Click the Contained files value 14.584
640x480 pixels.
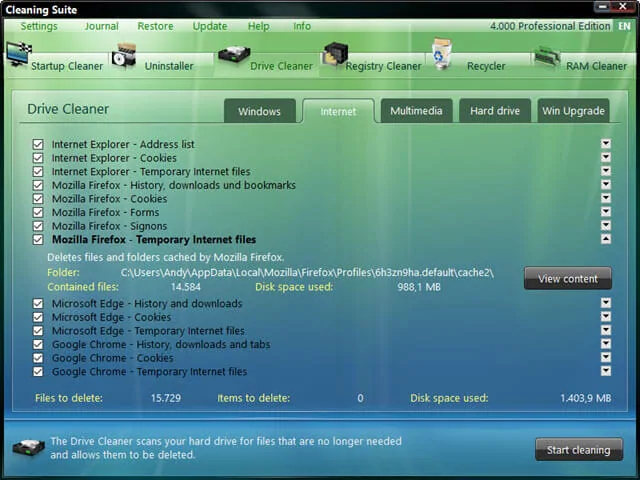[x=186, y=287]
